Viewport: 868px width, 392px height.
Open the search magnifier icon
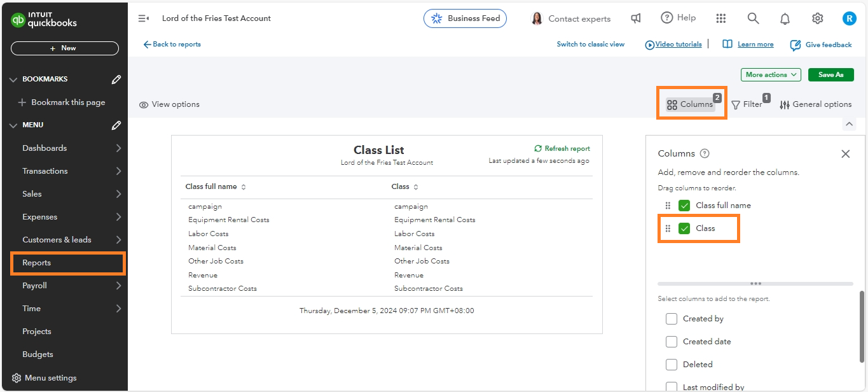(753, 18)
